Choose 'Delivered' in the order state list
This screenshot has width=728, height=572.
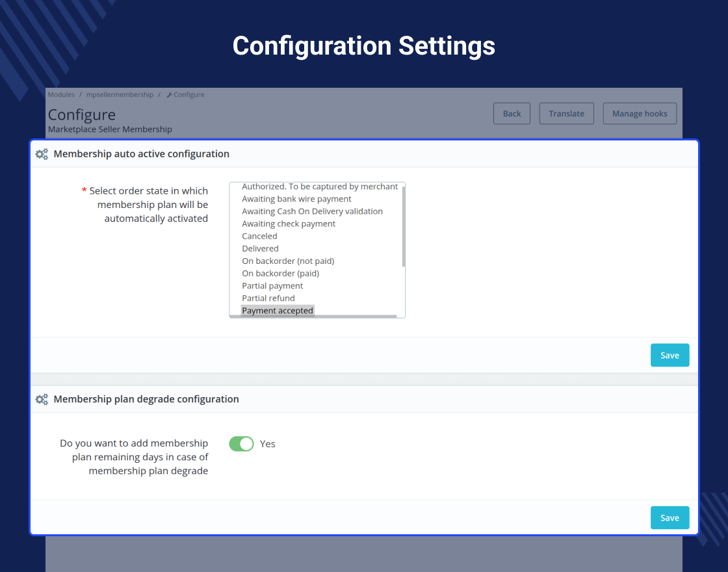pos(260,249)
